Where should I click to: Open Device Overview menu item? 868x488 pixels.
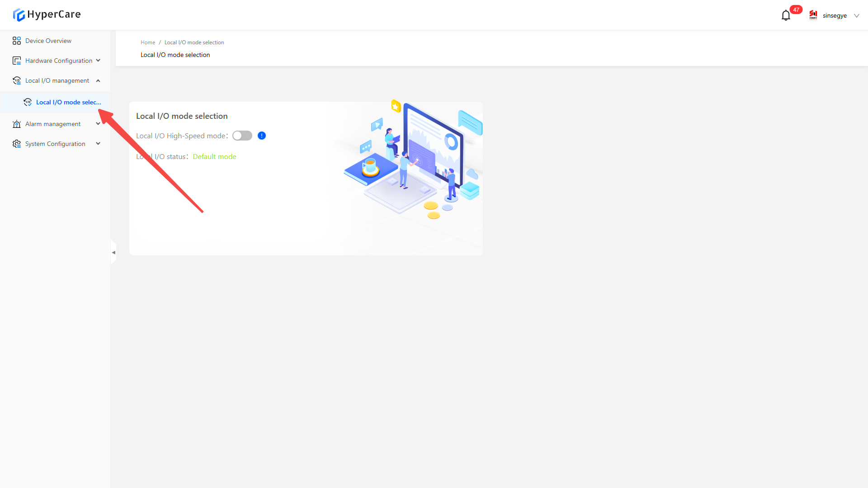48,41
